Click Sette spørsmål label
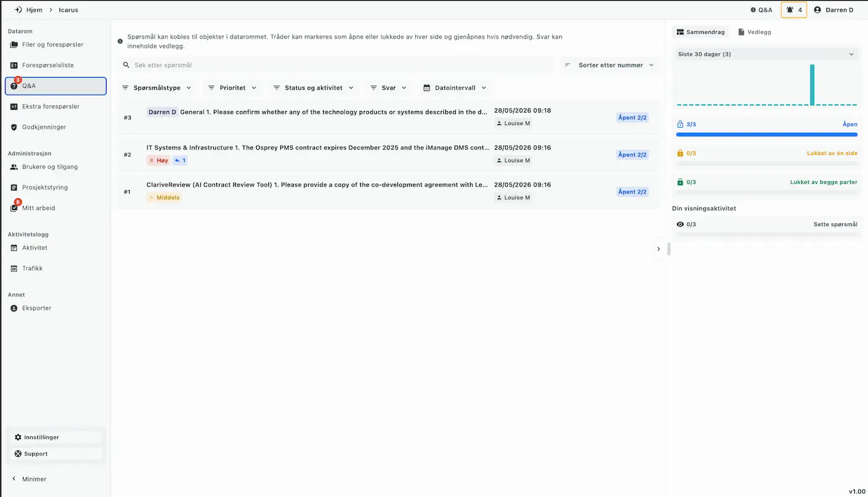 click(836, 224)
